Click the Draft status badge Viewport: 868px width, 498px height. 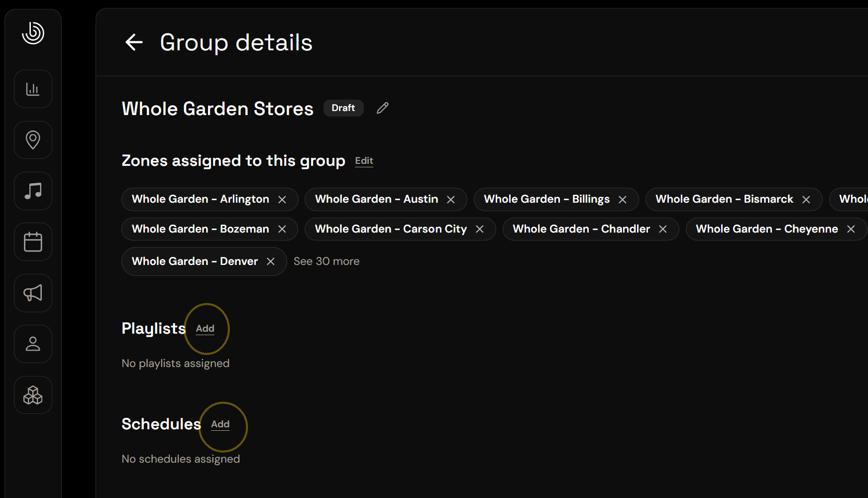point(343,108)
